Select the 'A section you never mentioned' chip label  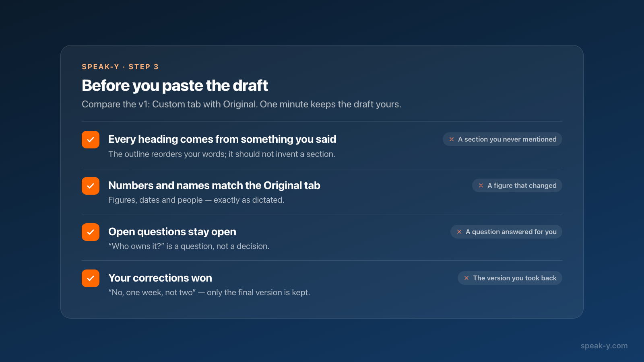tap(507, 139)
